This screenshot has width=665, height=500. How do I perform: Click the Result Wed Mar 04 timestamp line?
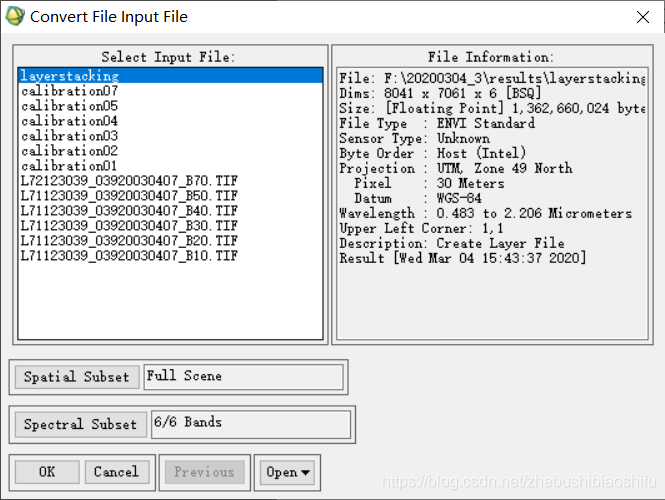point(463,258)
